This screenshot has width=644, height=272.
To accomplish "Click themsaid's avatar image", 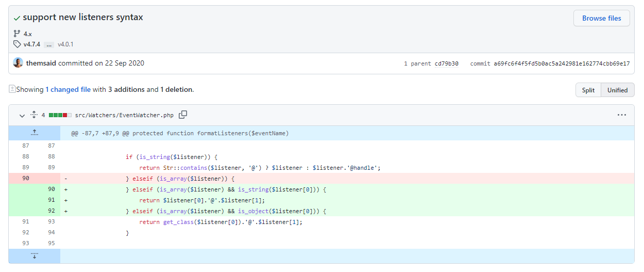I will (18, 63).
